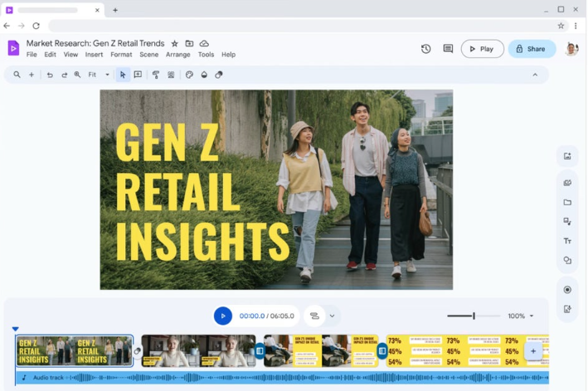Activate the select arrow cursor tool
588x391 pixels.
coord(123,75)
